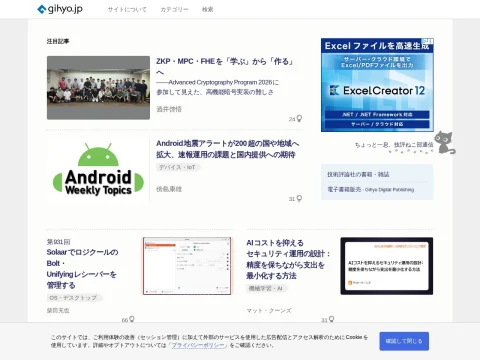Click the 注目記事 heading
The height and width of the screenshot is (360, 480).
(58, 41)
